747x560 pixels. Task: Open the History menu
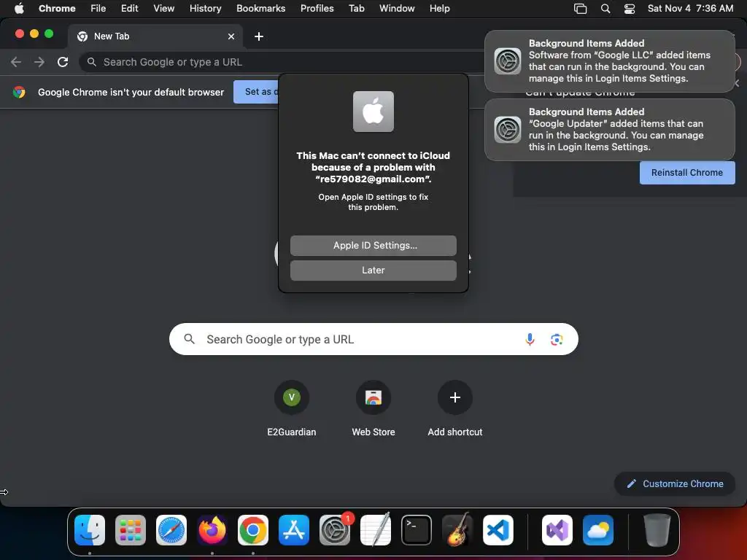[x=205, y=9]
